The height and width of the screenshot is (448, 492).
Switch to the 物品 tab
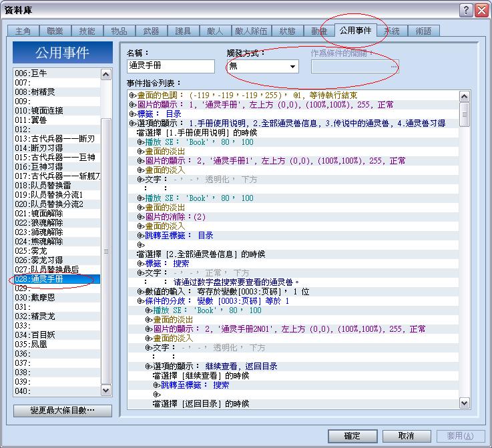click(119, 31)
